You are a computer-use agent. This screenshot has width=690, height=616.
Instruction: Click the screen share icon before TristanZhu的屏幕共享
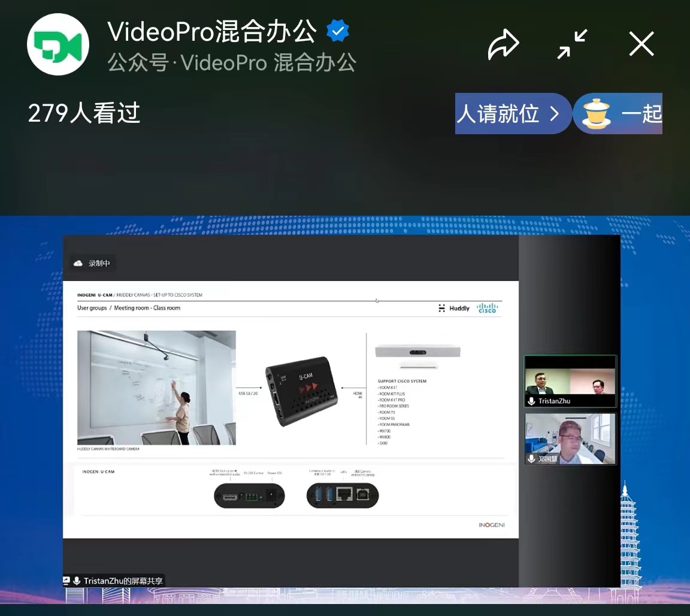point(67,581)
